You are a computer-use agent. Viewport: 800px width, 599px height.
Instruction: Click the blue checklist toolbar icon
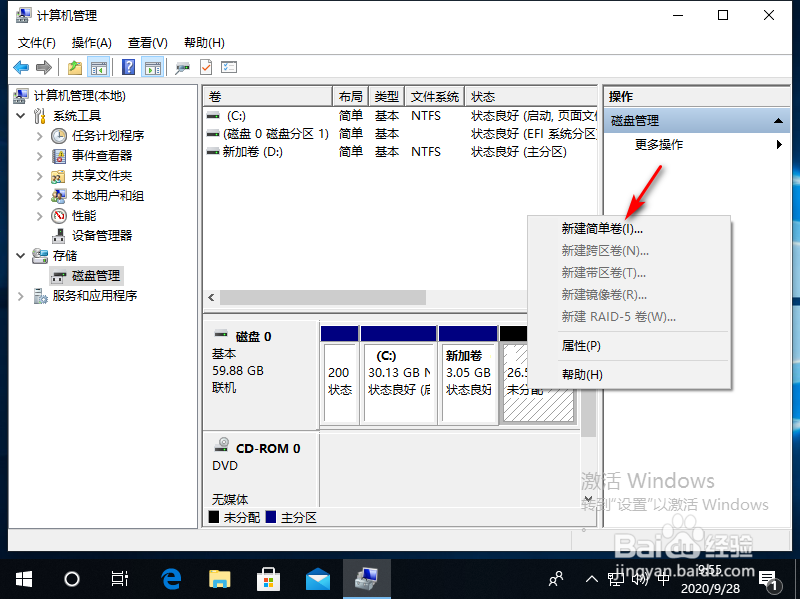coord(230,67)
